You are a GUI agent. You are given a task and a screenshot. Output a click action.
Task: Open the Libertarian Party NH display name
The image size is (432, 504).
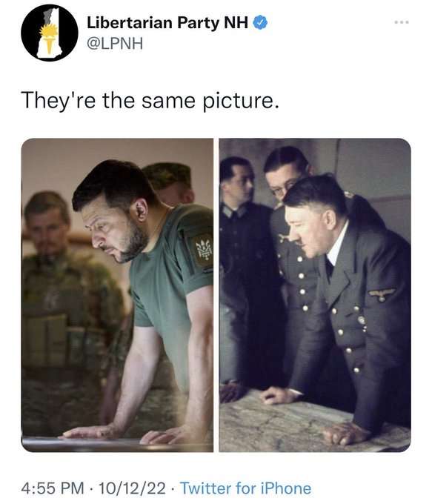click(167, 23)
